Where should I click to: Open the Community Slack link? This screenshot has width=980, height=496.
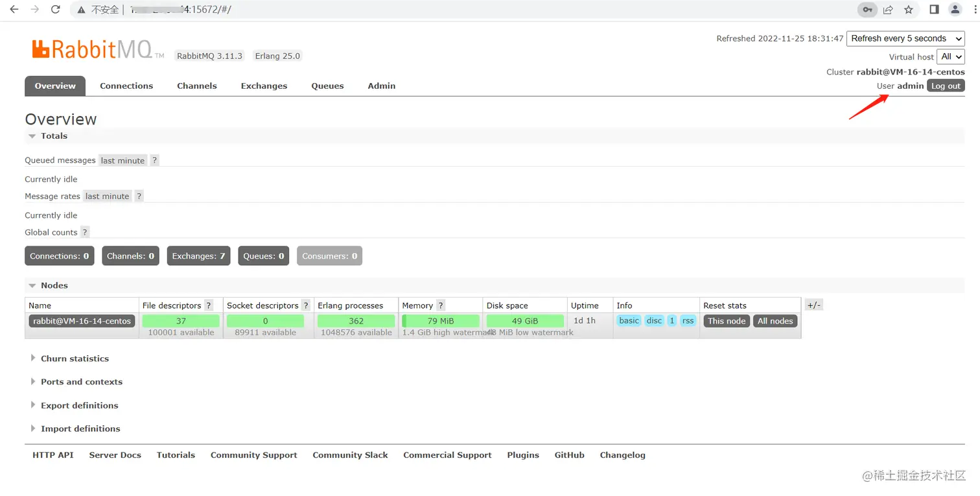tap(351, 455)
